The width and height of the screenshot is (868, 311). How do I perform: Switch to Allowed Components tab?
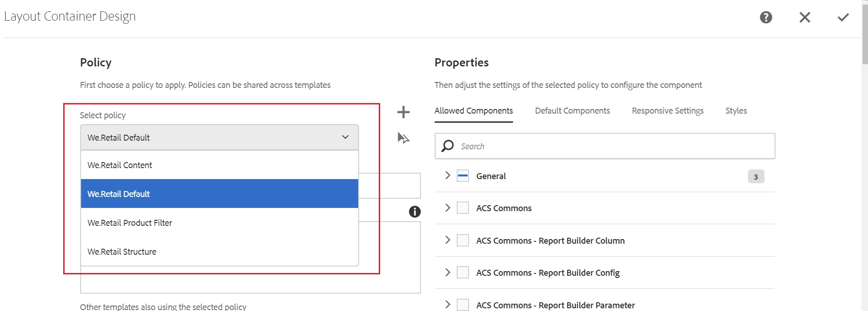coord(474,111)
